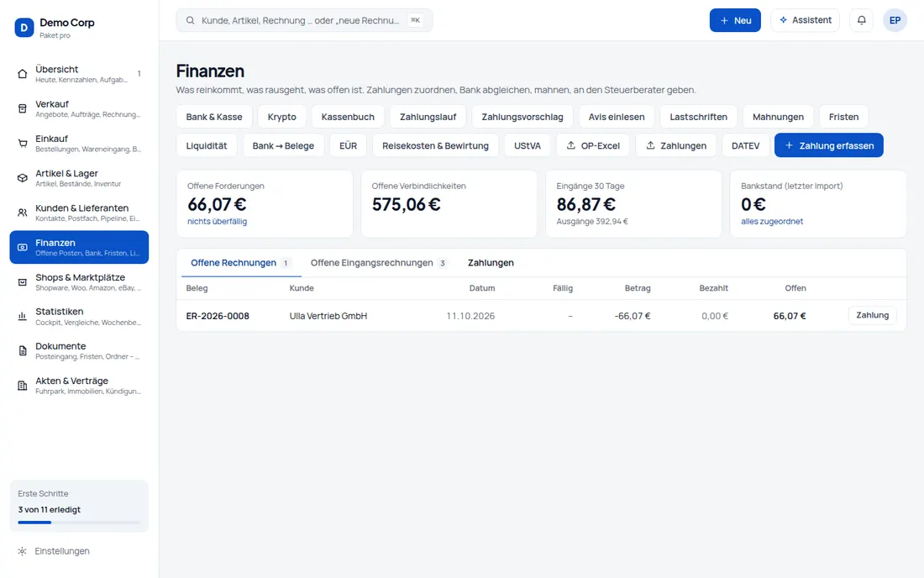Open the Krypto section
The image size is (924, 578).
click(281, 117)
